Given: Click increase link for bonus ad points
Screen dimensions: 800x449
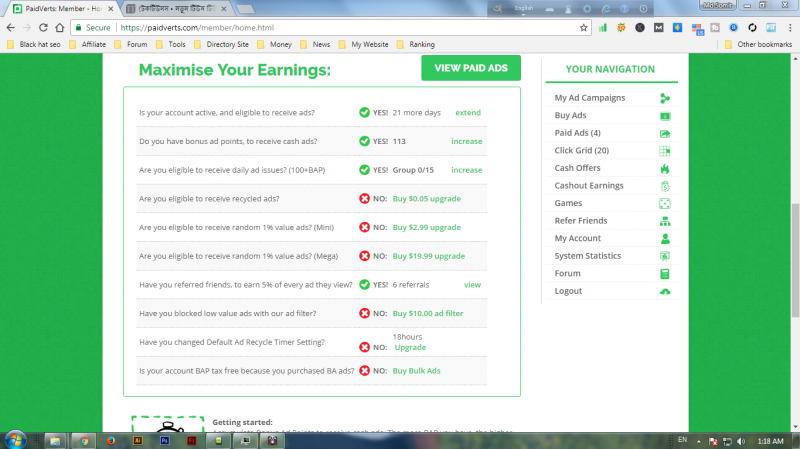Looking at the screenshot, I should (466, 141).
